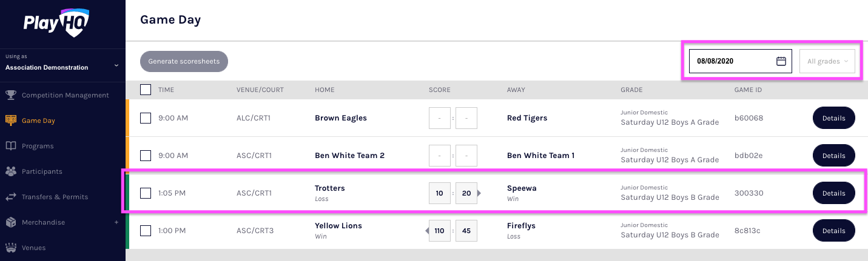Go to Programs in the sidebar

pos(38,146)
